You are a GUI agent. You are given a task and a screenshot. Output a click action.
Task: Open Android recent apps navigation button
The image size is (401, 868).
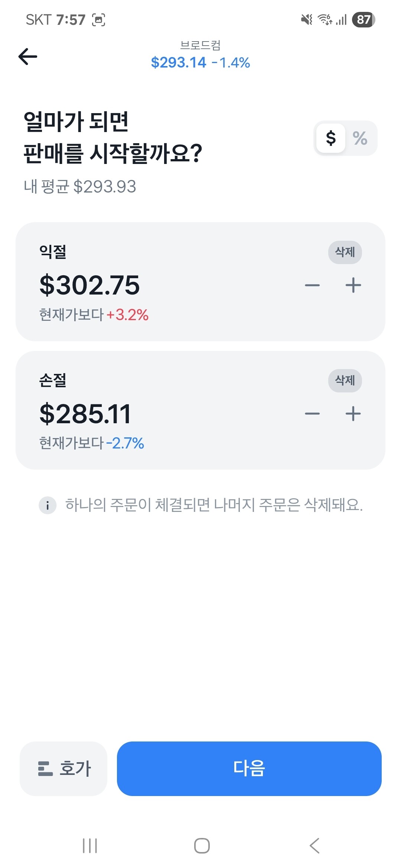click(90, 846)
